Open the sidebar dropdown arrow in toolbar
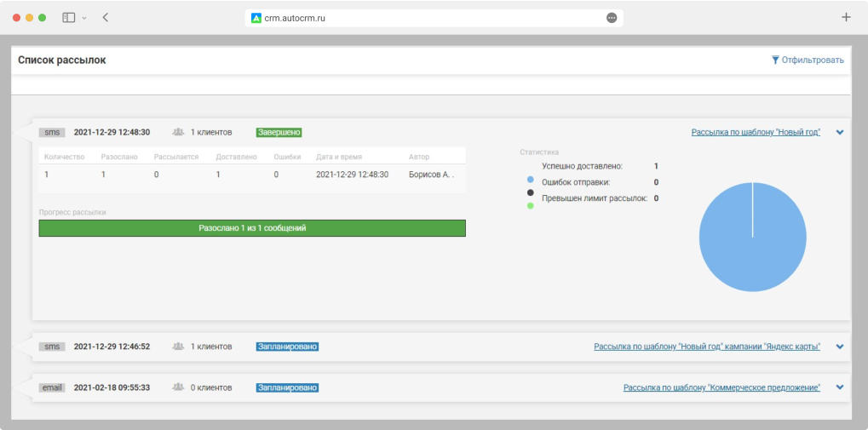The height and width of the screenshot is (430, 868). point(83,18)
